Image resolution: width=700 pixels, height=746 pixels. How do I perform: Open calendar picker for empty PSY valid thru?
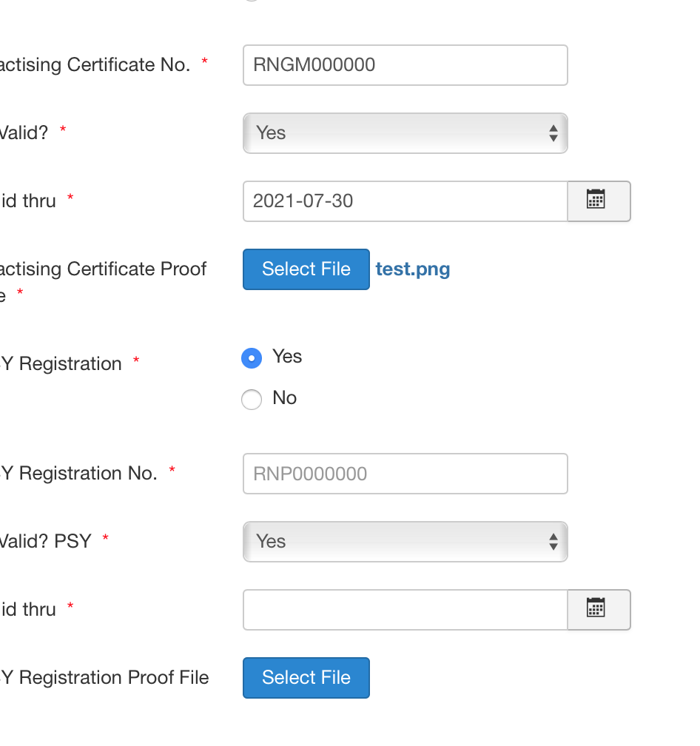599,610
